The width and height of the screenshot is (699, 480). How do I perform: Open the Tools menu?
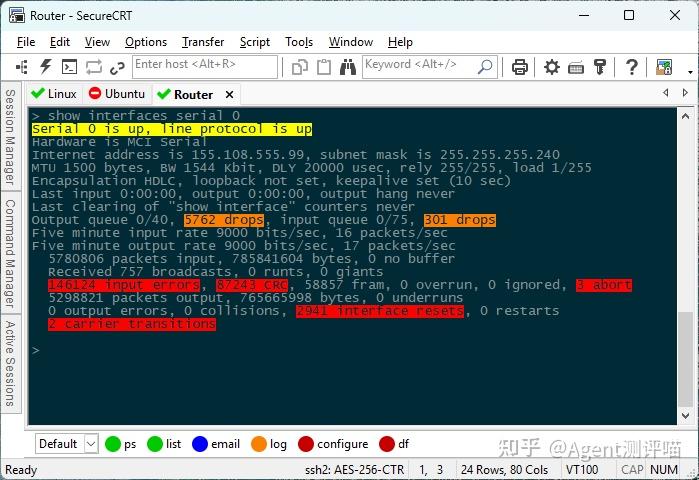click(x=299, y=42)
